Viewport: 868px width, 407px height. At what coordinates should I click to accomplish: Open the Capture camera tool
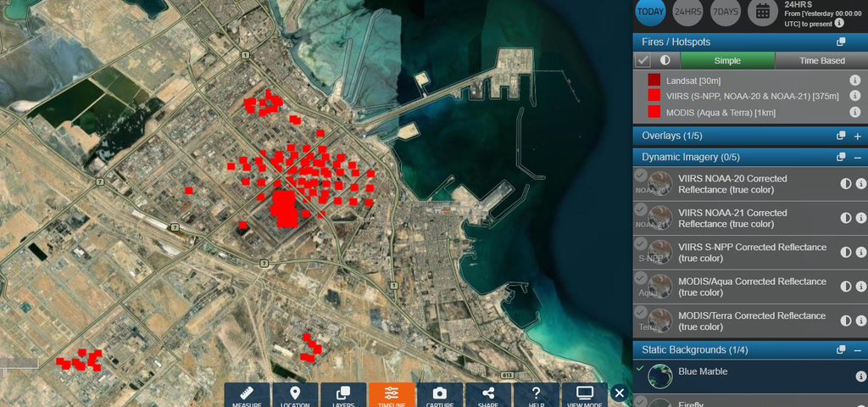point(440,395)
